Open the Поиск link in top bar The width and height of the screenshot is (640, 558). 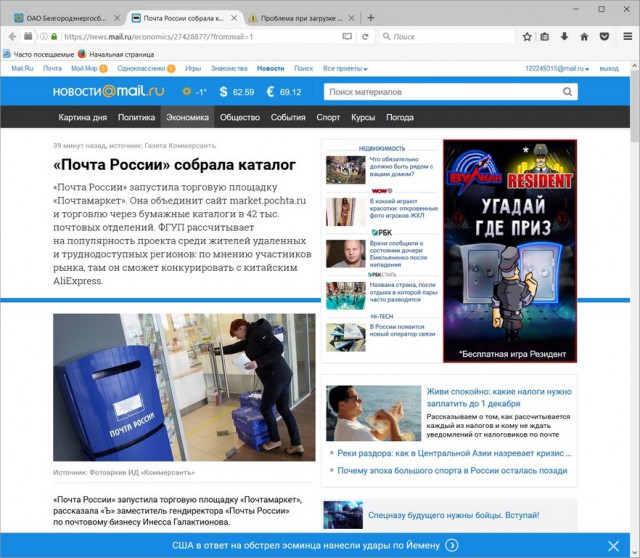pos(303,69)
